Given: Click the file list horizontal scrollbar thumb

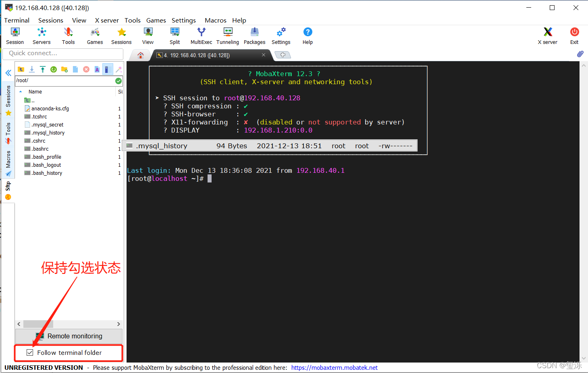Looking at the screenshot, I should point(38,324).
